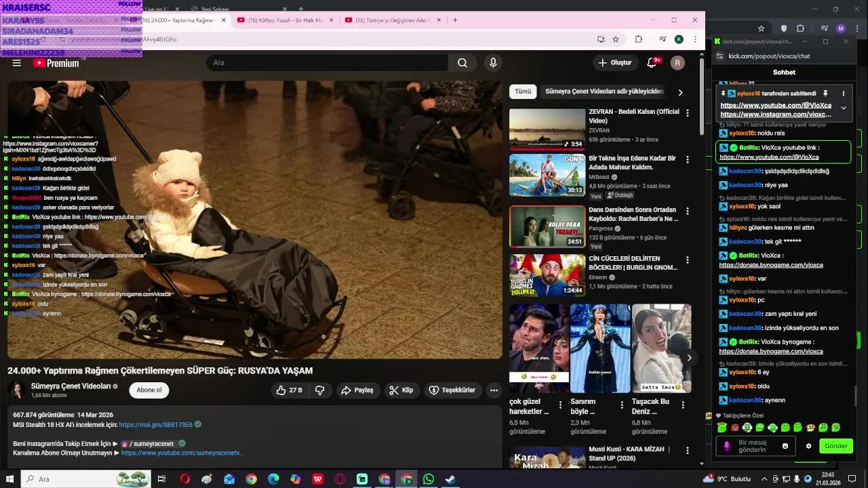
Task: Close the 24.000+ Yaptırıma Rağmen tab
Action: (224, 20)
